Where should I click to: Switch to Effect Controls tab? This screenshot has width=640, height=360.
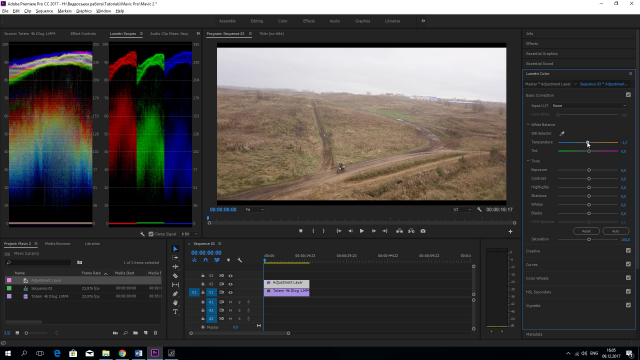(x=83, y=33)
